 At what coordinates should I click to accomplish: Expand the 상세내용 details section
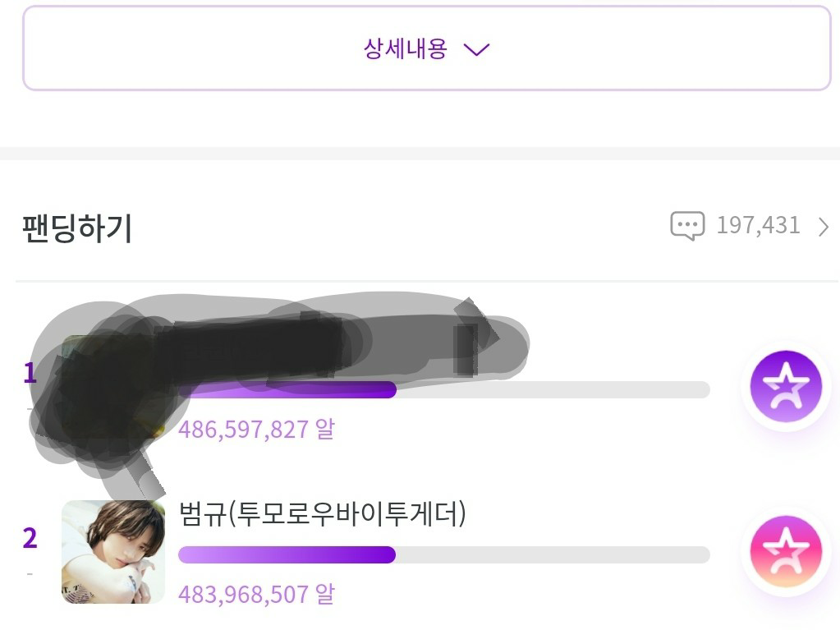coord(406,48)
